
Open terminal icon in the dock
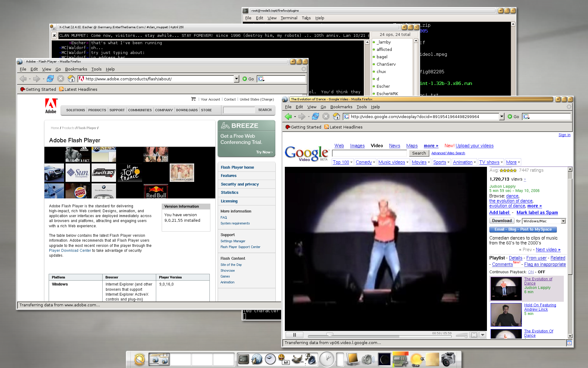[x=243, y=359]
